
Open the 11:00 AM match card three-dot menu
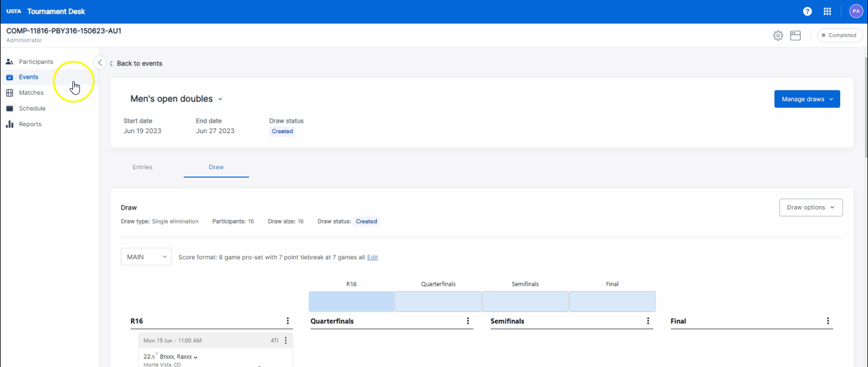286,340
